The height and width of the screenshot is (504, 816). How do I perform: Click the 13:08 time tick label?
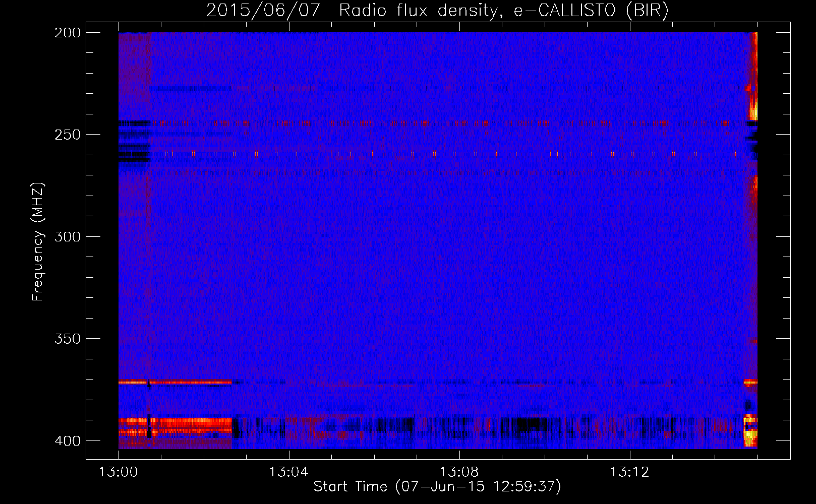pyautogui.click(x=459, y=472)
